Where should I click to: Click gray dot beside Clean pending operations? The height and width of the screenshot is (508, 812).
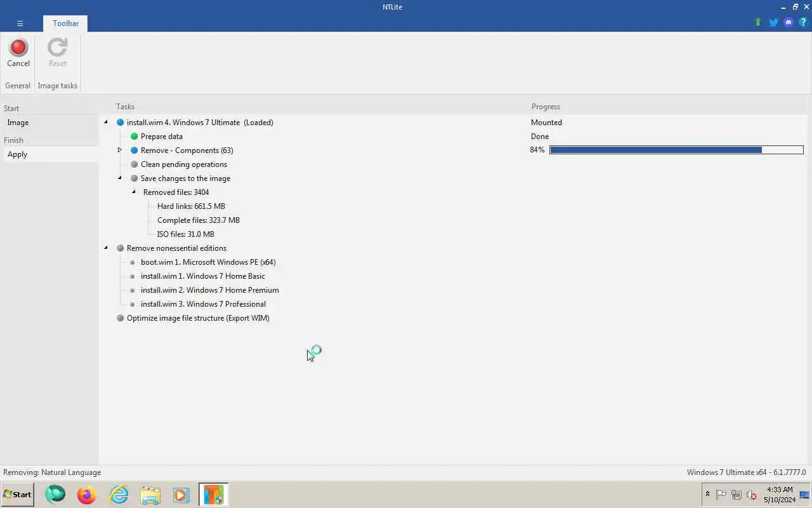134,164
